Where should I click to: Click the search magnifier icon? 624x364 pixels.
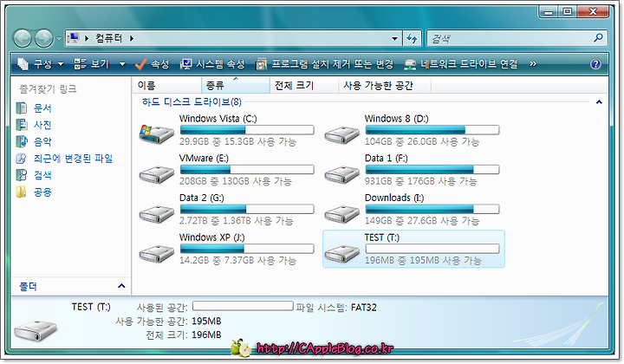[598, 38]
